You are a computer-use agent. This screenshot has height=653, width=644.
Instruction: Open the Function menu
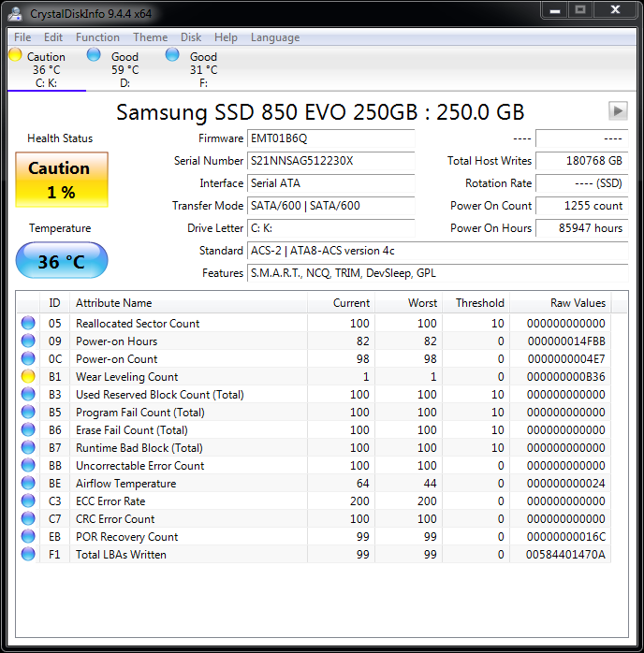tap(97, 37)
